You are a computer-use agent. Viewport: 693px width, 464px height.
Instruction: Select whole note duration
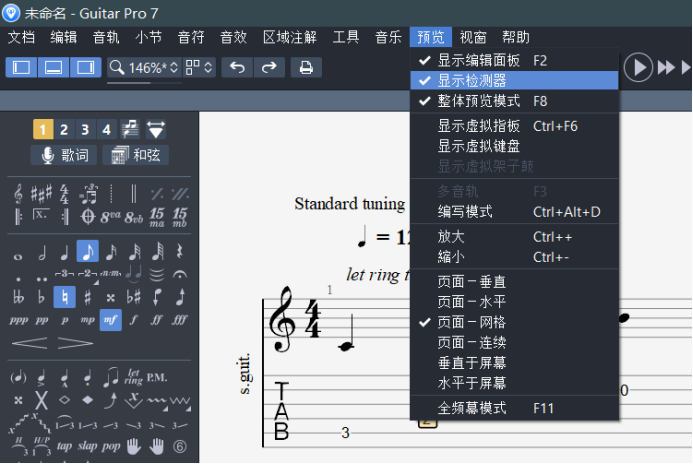18,256
